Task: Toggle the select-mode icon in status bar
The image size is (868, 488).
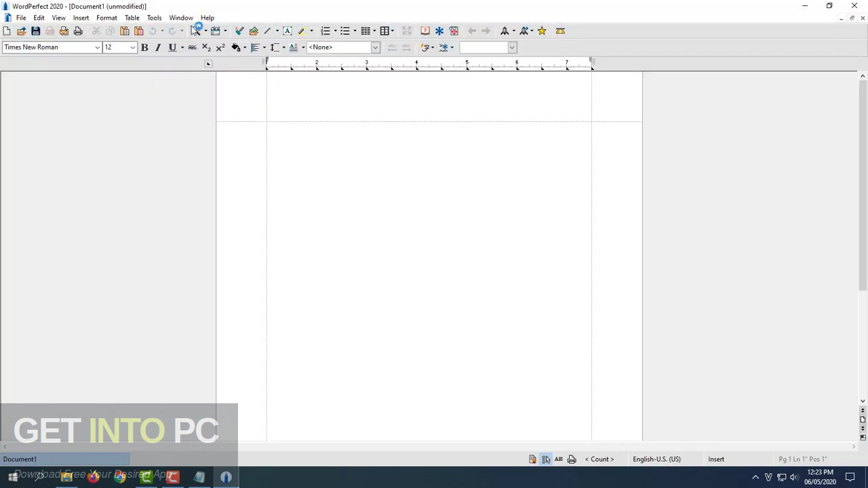Action: 546,460
